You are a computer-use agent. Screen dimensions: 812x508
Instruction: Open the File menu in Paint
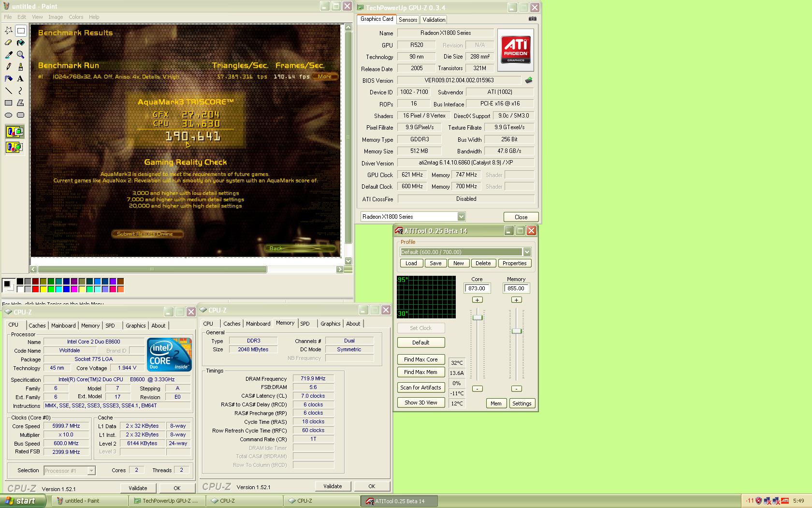pos(8,17)
